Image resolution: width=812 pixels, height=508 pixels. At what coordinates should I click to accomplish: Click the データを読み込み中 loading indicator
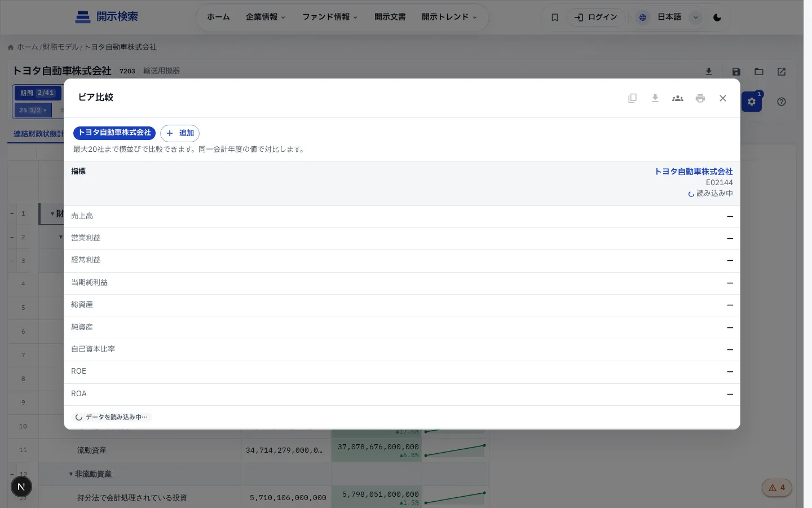click(x=113, y=417)
